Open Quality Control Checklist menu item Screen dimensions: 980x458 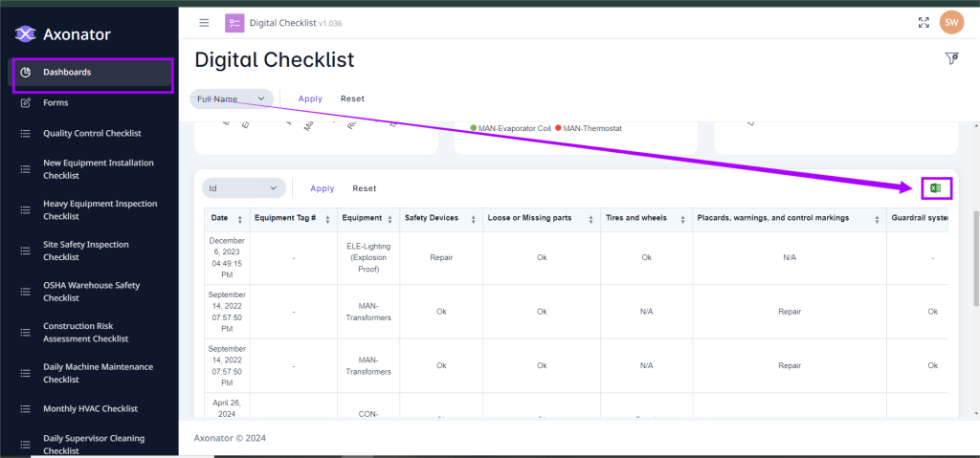click(92, 133)
